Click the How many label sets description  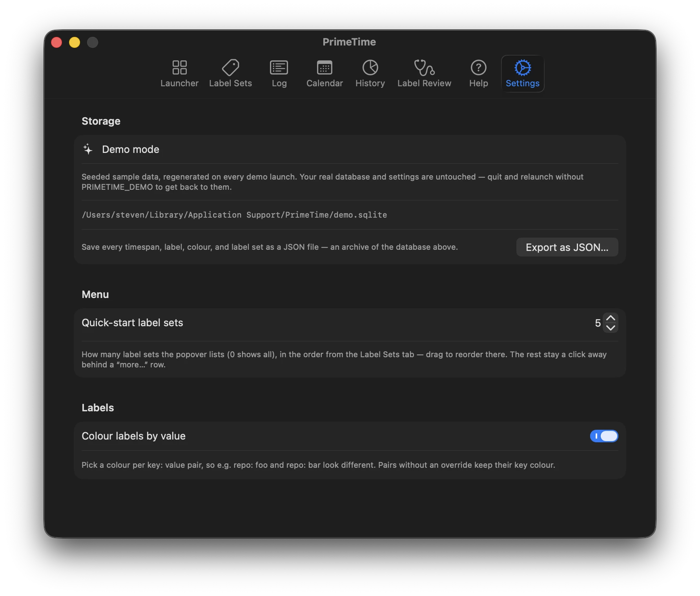[x=344, y=360]
